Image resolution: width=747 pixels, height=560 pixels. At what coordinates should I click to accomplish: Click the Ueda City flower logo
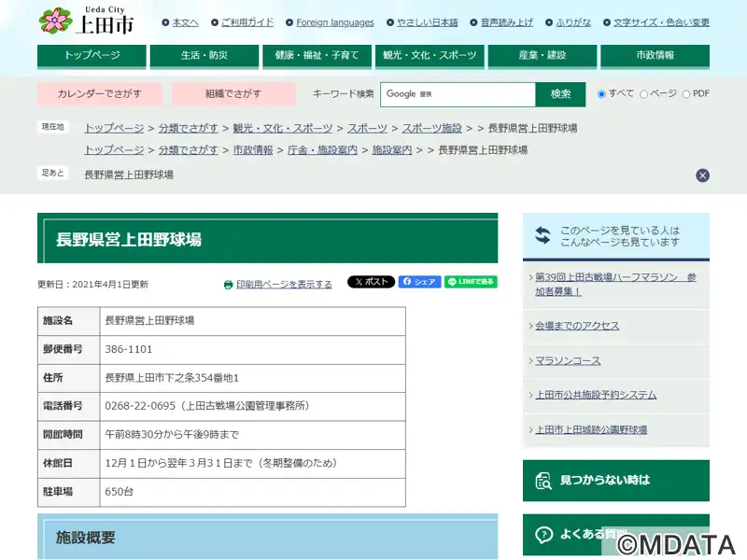click(x=55, y=21)
